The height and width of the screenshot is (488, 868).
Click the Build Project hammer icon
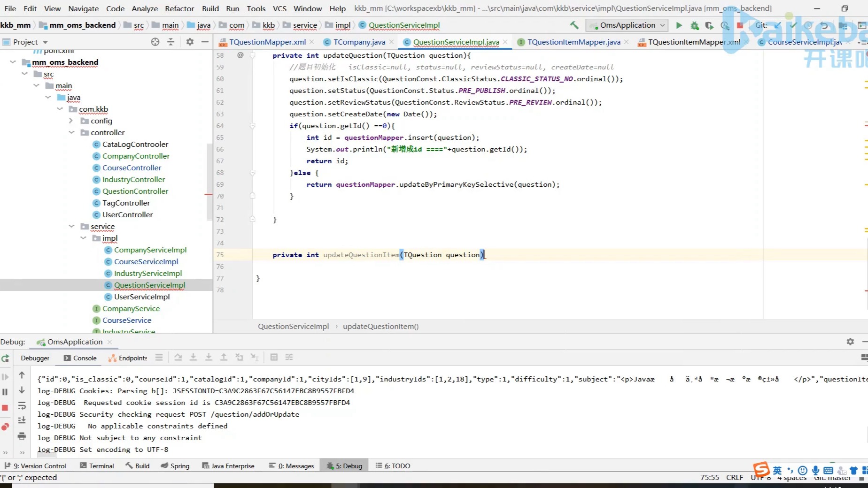click(574, 25)
